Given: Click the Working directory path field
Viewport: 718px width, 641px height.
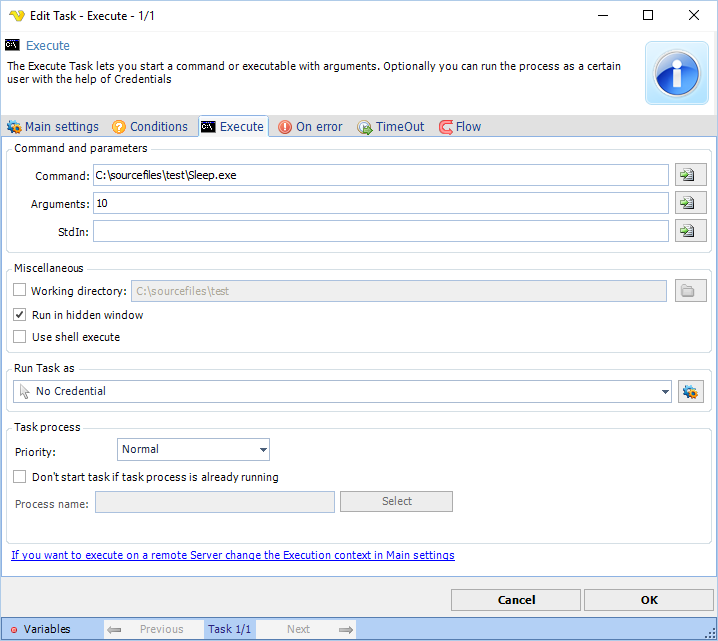Looking at the screenshot, I should tap(399, 291).
